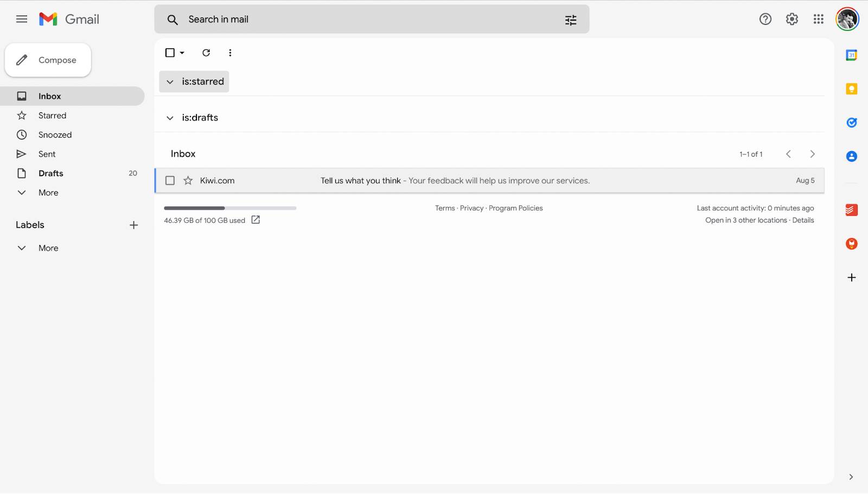
Task: Toggle the select all checkbox
Action: (170, 53)
